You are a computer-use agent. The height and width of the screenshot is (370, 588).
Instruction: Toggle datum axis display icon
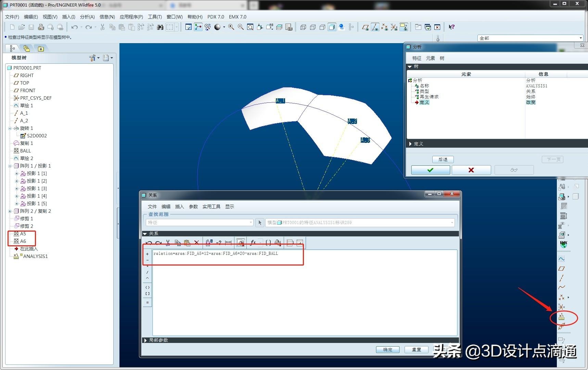click(x=375, y=27)
